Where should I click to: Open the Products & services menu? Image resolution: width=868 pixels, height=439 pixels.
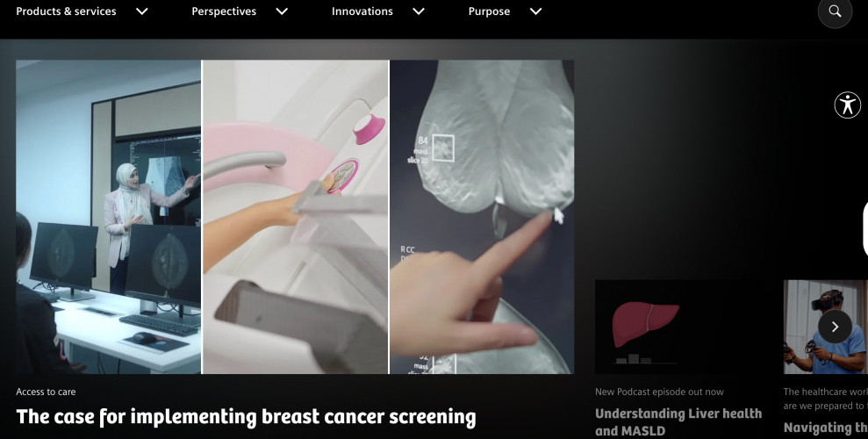click(66, 11)
